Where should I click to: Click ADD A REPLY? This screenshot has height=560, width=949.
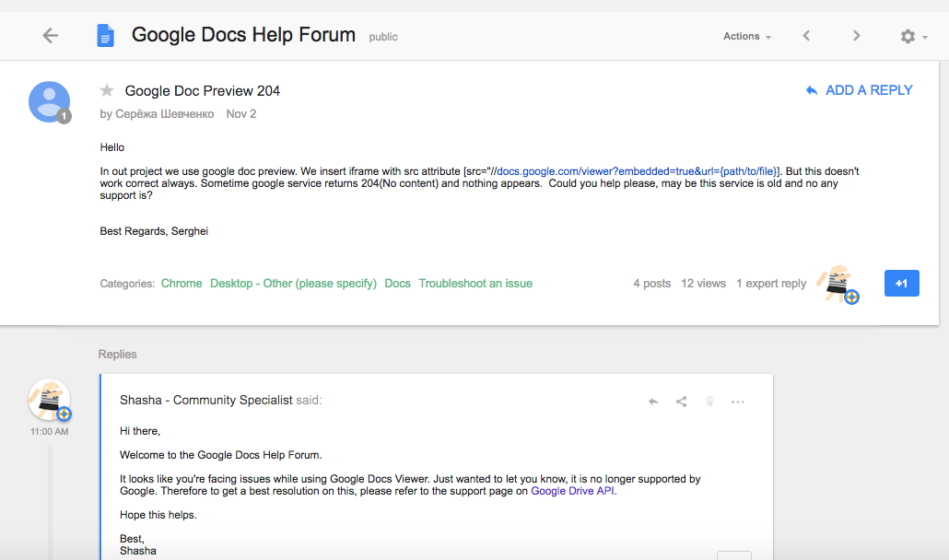coord(858,90)
